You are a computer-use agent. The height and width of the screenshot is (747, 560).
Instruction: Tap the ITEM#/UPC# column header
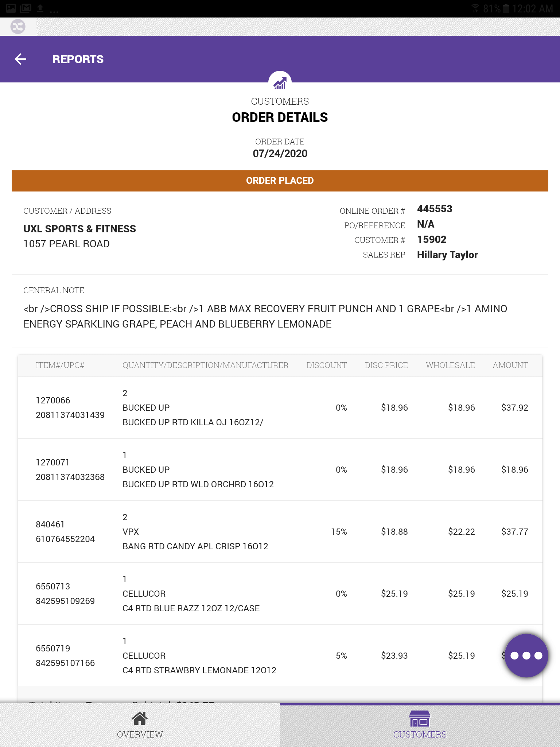pyautogui.click(x=60, y=365)
